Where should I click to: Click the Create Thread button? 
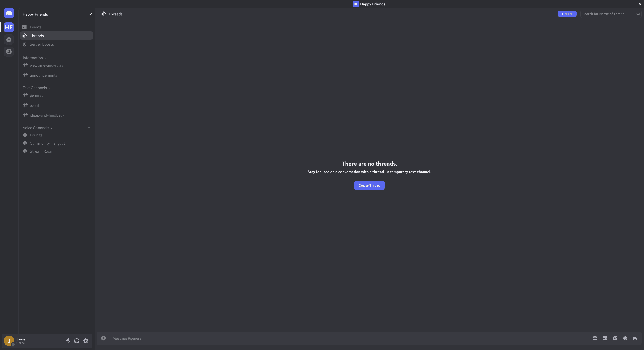click(369, 185)
